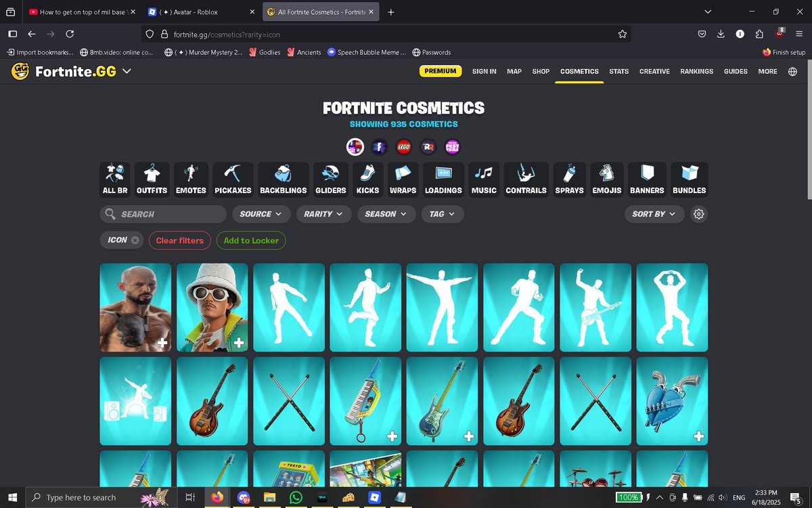Open the Emotes category icon
Screen dimensions: 812x508
[x=191, y=179]
